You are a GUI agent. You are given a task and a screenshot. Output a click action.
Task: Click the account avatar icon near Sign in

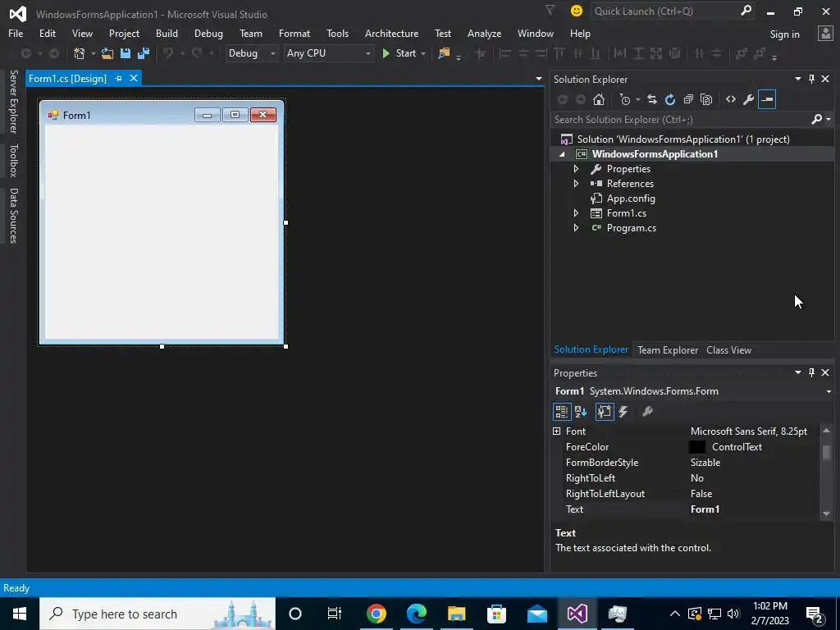[x=825, y=33]
